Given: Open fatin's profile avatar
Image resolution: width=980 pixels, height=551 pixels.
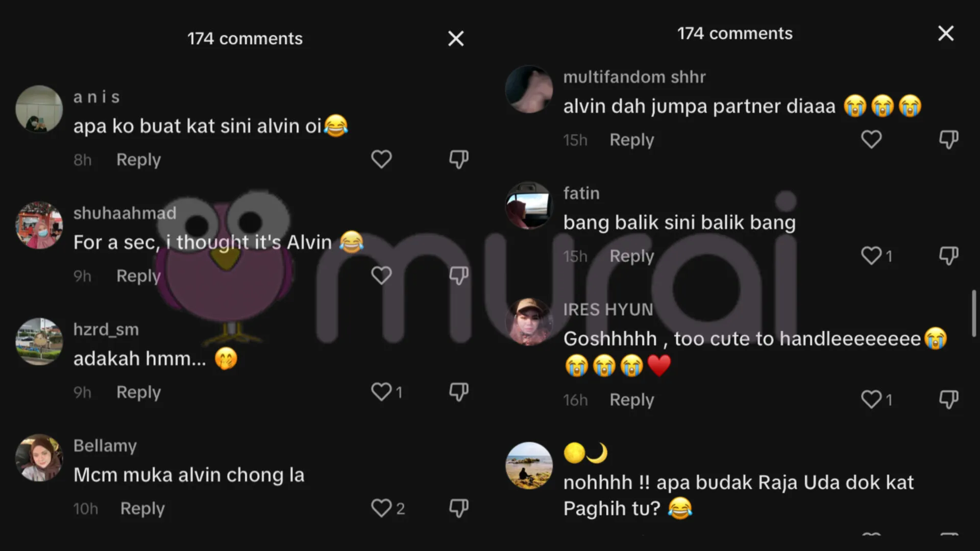Looking at the screenshot, I should point(529,205).
